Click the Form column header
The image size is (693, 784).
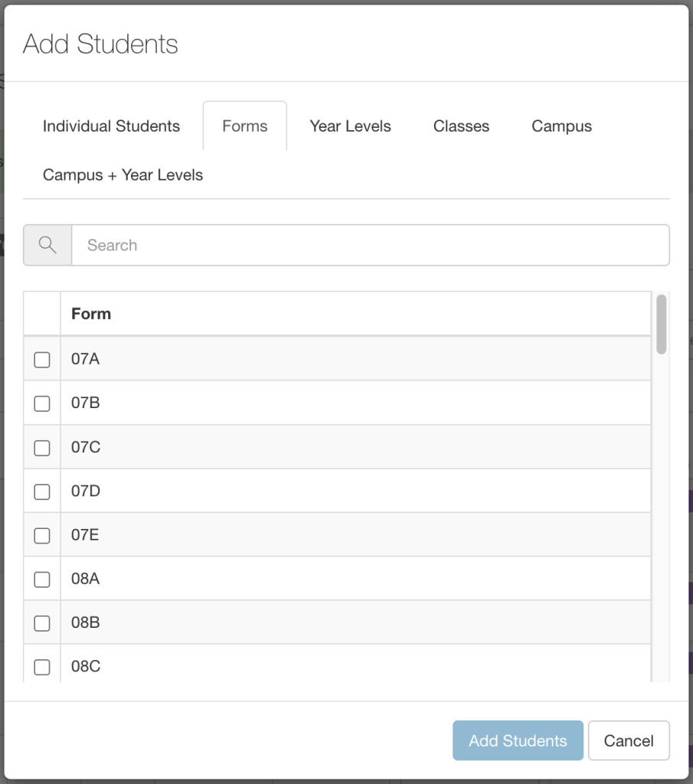pyautogui.click(x=91, y=314)
